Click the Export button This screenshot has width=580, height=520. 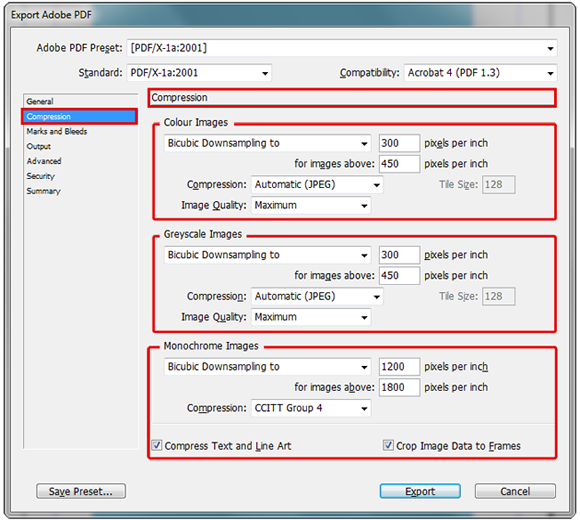pyautogui.click(x=420, y=491)
